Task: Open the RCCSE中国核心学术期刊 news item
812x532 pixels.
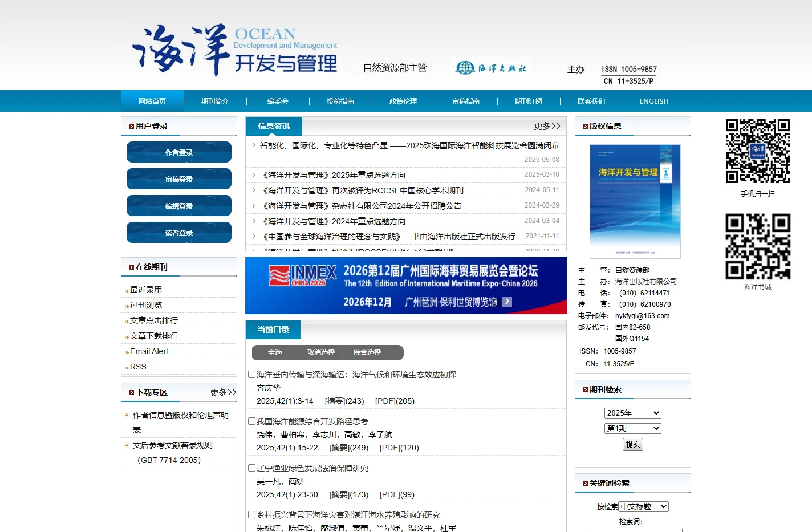Action: pos(362,190)
